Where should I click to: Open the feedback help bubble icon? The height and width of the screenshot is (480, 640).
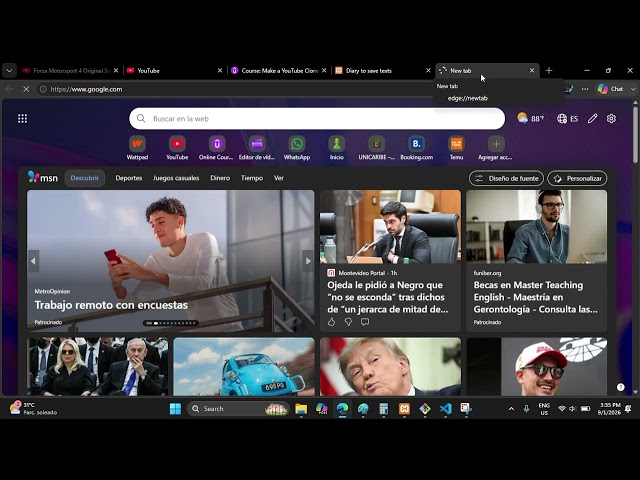(620, 387)
